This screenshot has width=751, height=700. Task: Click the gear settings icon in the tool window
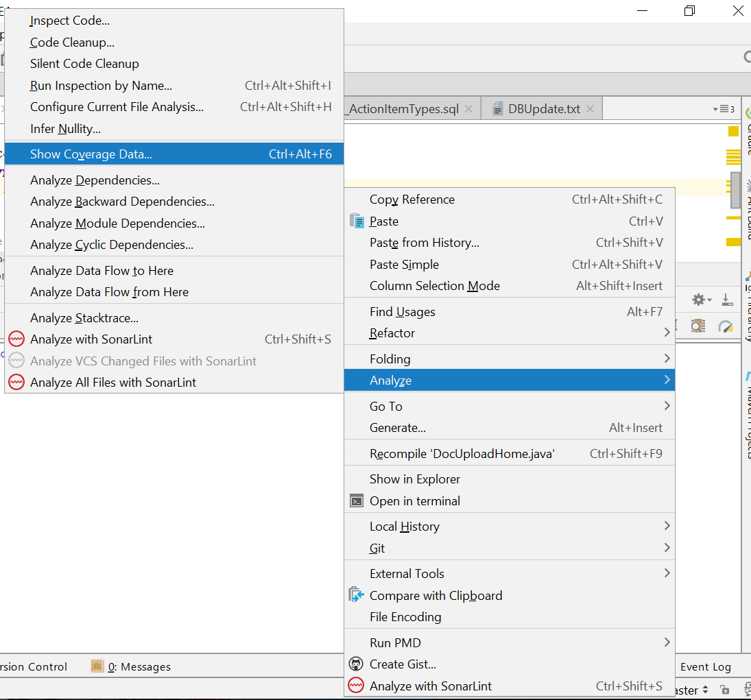[699, 300]
